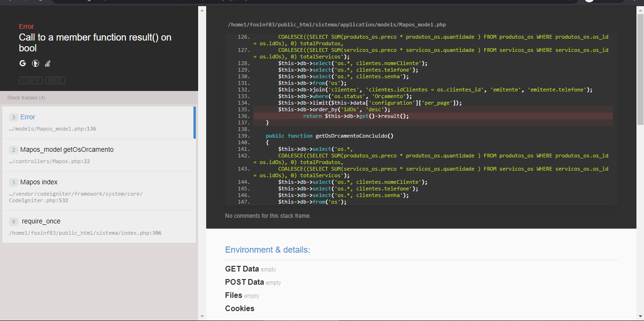
Task: Search the error on Stack Overflow
Action: [x=47, y=63]
